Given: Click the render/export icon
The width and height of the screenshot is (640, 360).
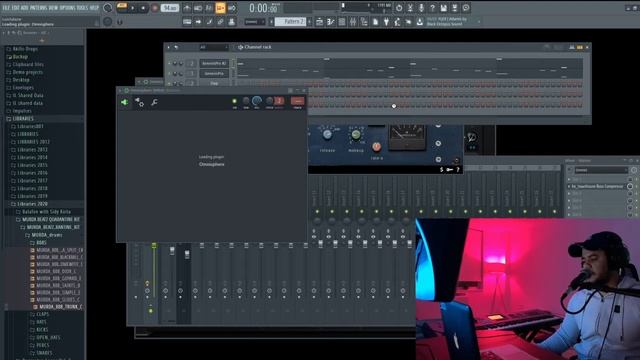Looking at the screenshot, I should point(454,8).
